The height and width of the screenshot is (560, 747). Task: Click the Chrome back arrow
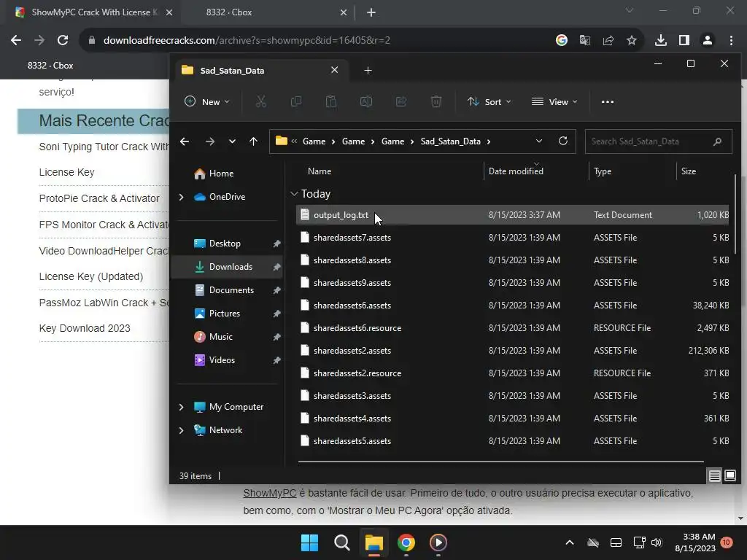pyautogui.click(x=16, y=40)
